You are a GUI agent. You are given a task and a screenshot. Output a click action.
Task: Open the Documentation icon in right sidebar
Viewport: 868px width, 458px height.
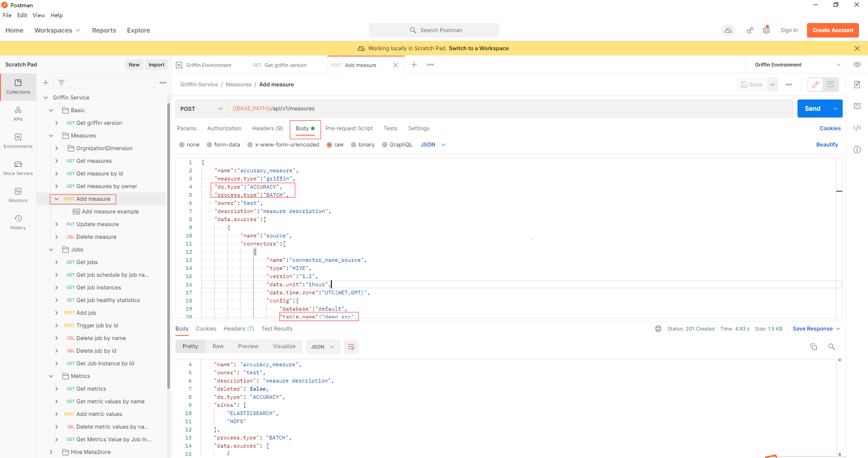857,85
